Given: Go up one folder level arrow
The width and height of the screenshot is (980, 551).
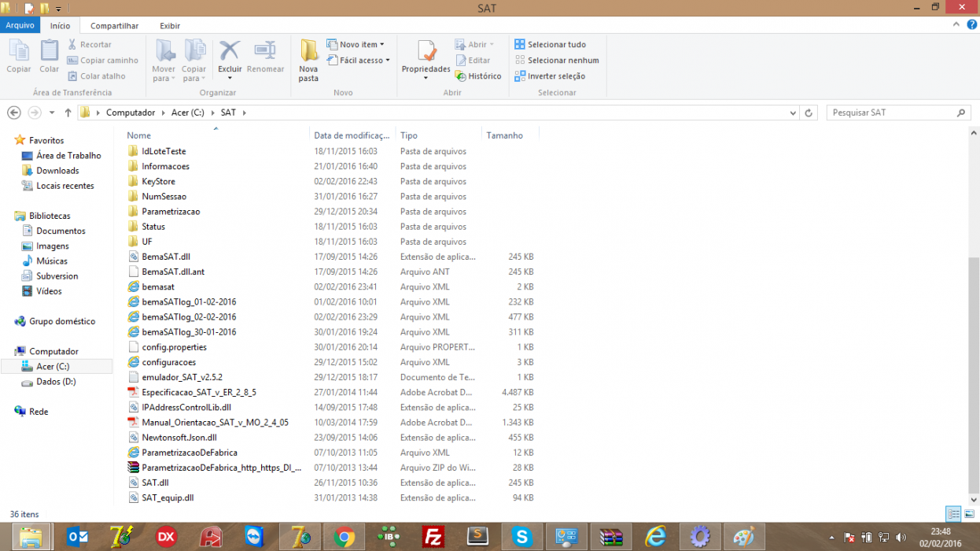Looking at the screenshot, I should click(x=68, y=113).
